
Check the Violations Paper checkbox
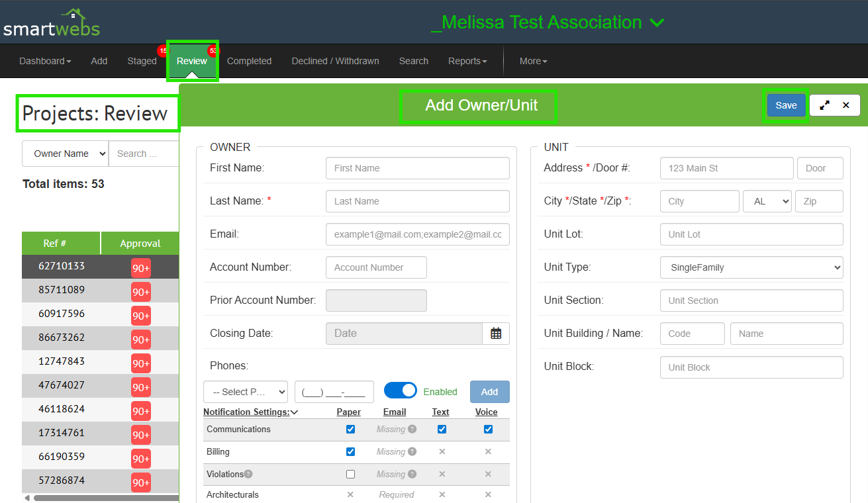click(350, 475)
